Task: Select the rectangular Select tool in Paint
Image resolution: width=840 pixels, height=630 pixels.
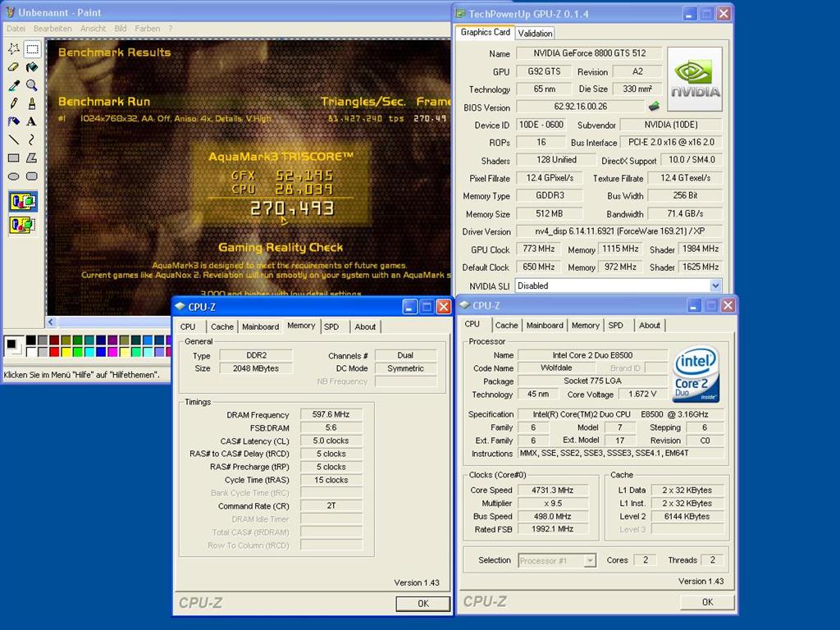Action: click(32, 49)
